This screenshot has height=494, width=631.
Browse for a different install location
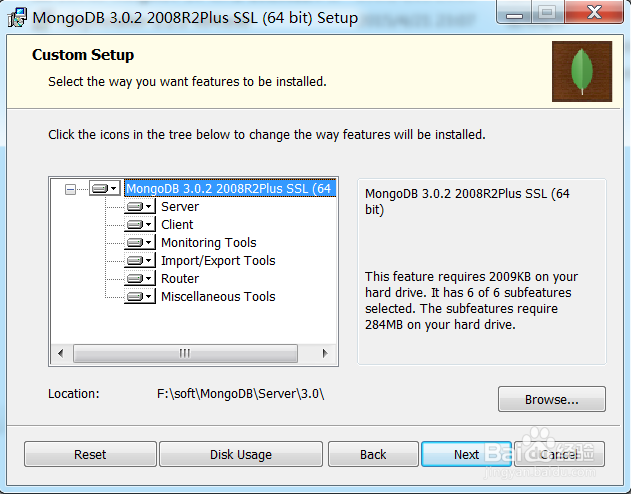(x=552, y=399)
